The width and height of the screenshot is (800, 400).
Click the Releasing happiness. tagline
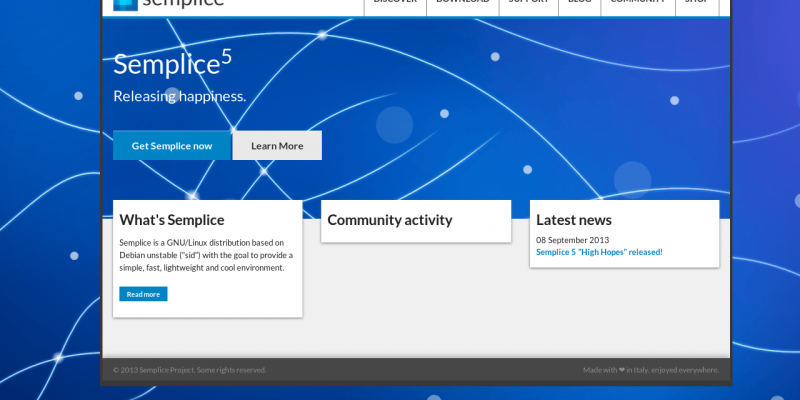[180, 96]
